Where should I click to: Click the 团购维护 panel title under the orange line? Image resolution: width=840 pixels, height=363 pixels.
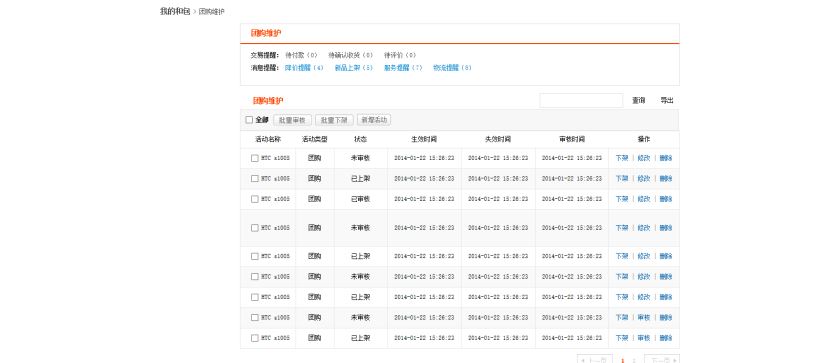pos(266,33)
